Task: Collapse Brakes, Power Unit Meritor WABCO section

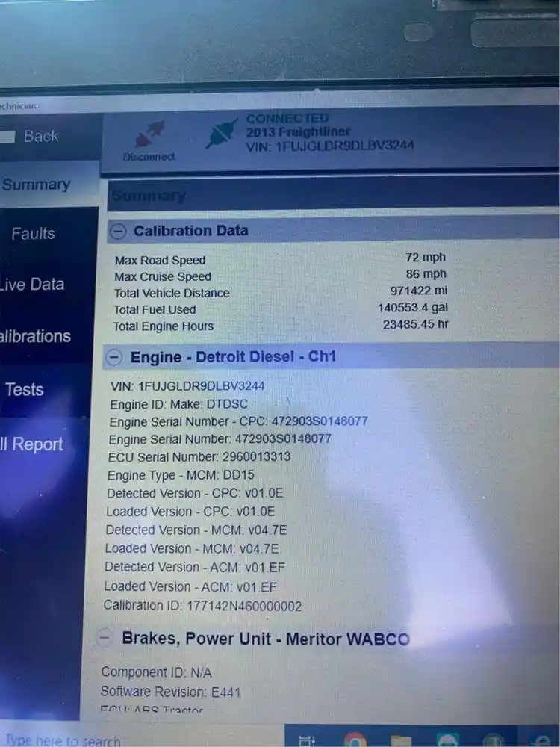Action: click(105, 637)
